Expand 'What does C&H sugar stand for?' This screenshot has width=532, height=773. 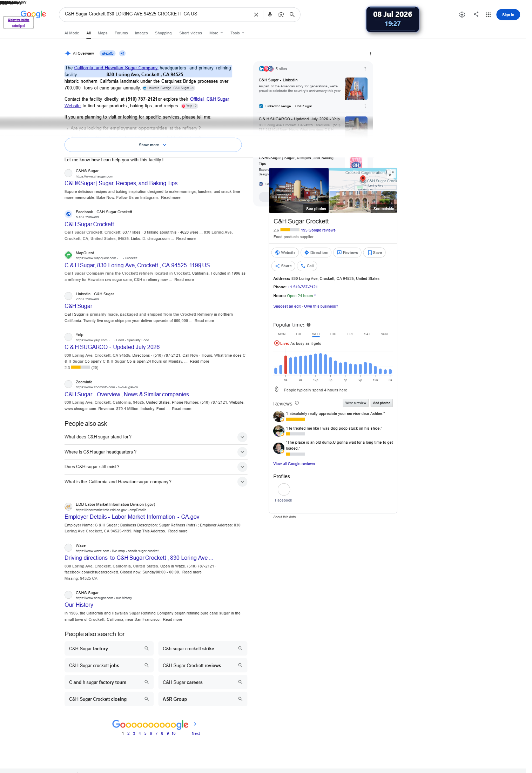(x=156, y=437)
